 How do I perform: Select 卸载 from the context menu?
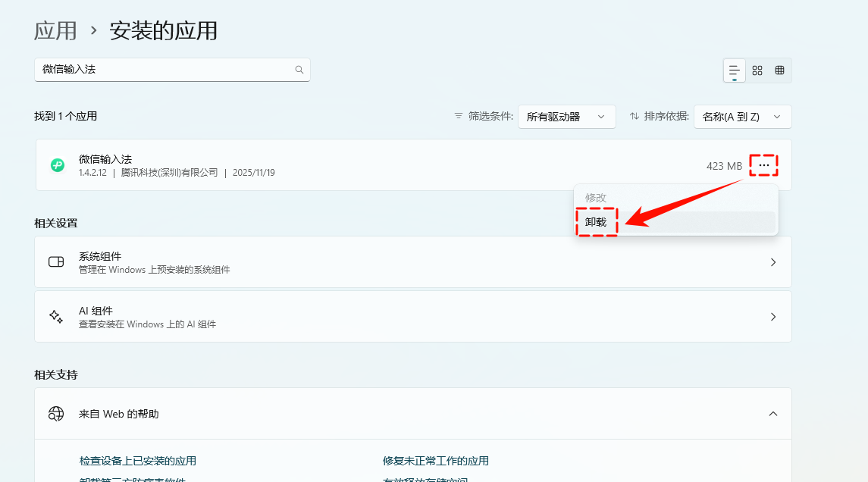tap(597, 222)
